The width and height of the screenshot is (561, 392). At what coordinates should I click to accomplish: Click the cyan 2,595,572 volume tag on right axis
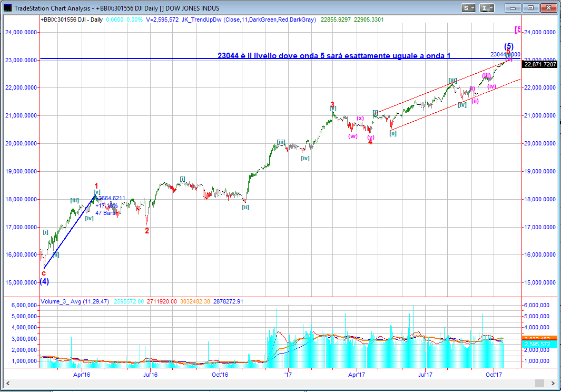tap(540, 344)
